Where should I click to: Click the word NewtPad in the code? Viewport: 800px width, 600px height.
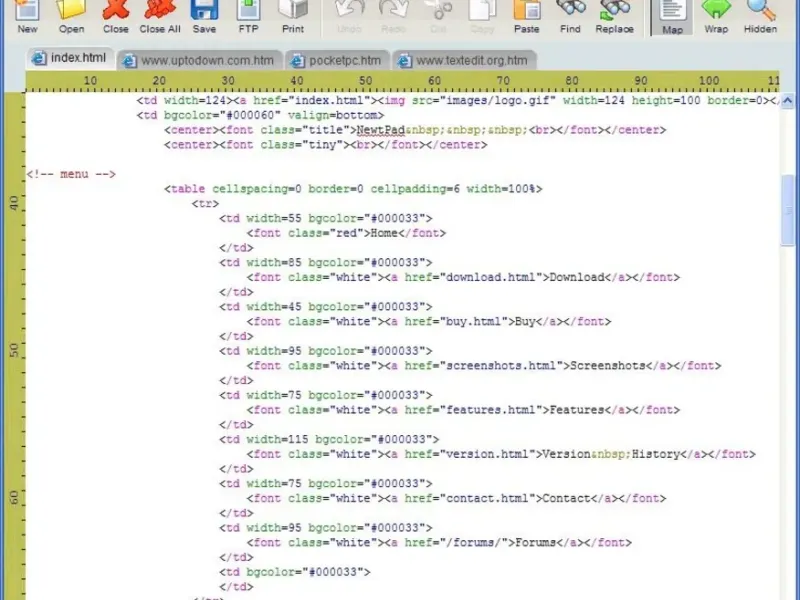381,130
